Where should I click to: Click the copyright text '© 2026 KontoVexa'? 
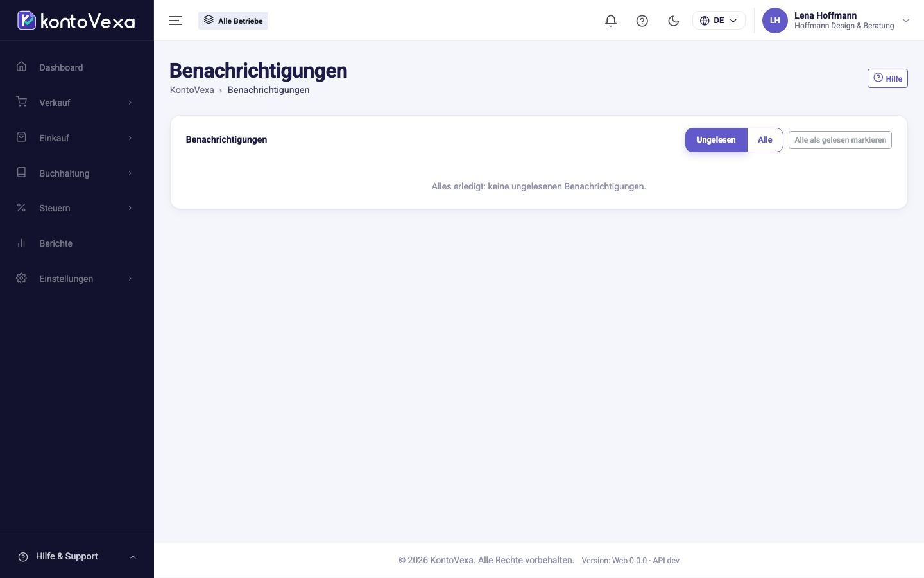click(x=436, y=560)
